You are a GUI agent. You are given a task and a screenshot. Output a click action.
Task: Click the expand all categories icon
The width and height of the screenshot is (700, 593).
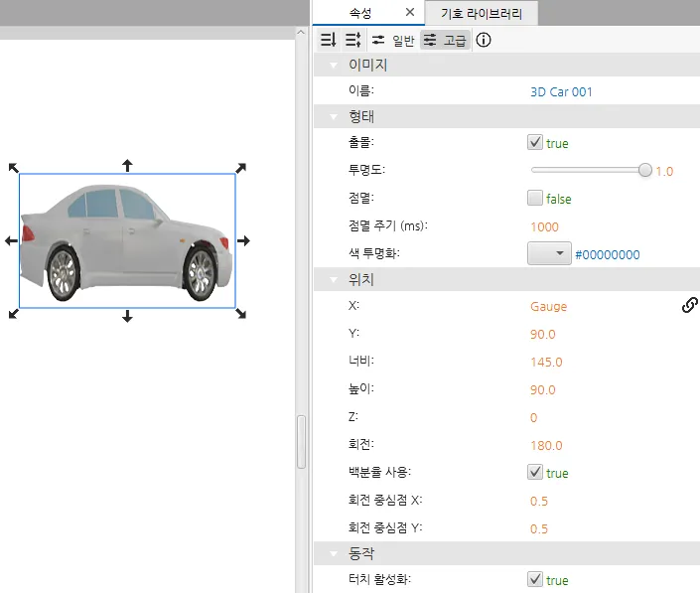pos(352,40)
